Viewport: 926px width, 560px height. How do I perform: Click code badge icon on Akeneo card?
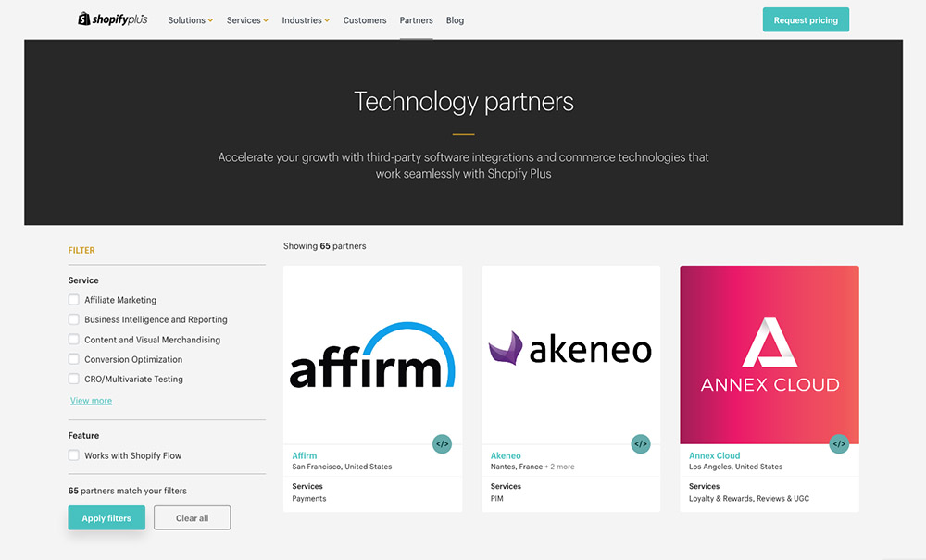641,444
